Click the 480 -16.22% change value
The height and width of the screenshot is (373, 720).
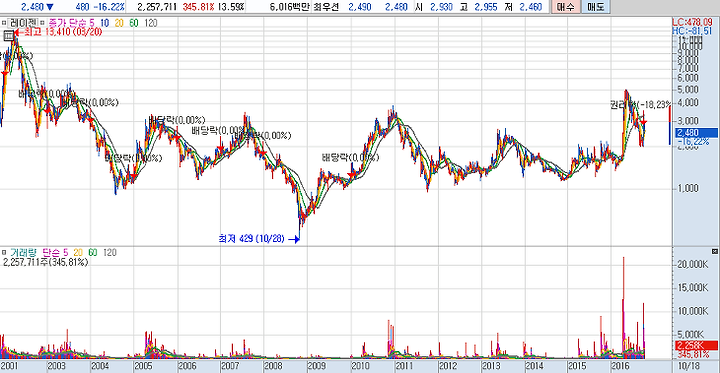pyautogui.click(x=100, y=7)
